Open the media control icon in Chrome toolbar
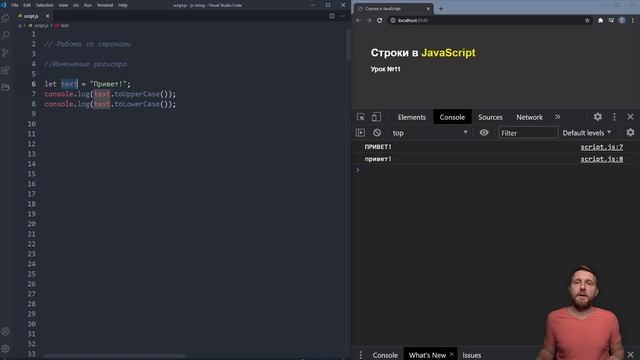This screenshot has height=360, width=640. point(611,20)
